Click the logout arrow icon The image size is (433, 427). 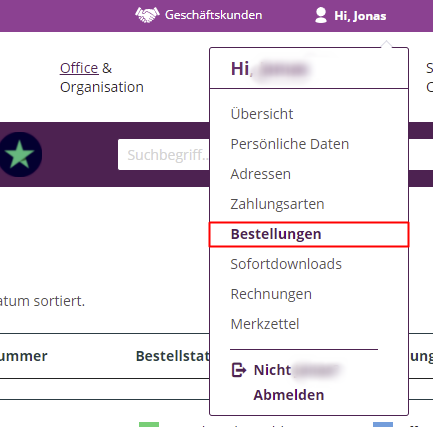pos(239,370)
